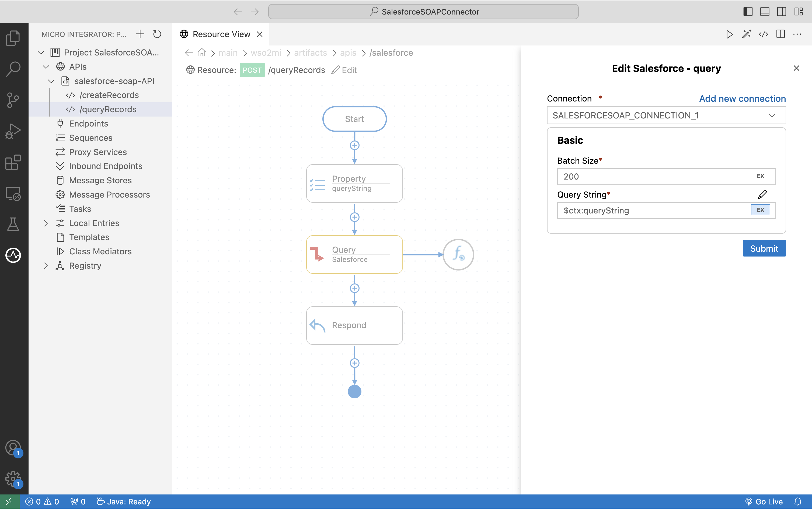Expand the Registry node
812x509 pixels.
(46, 266)
